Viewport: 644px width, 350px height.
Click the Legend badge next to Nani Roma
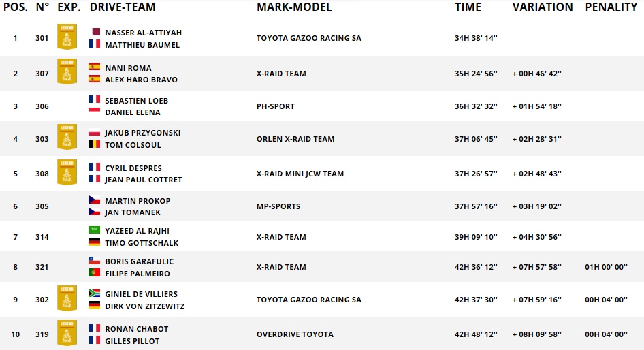click(67, 73)
